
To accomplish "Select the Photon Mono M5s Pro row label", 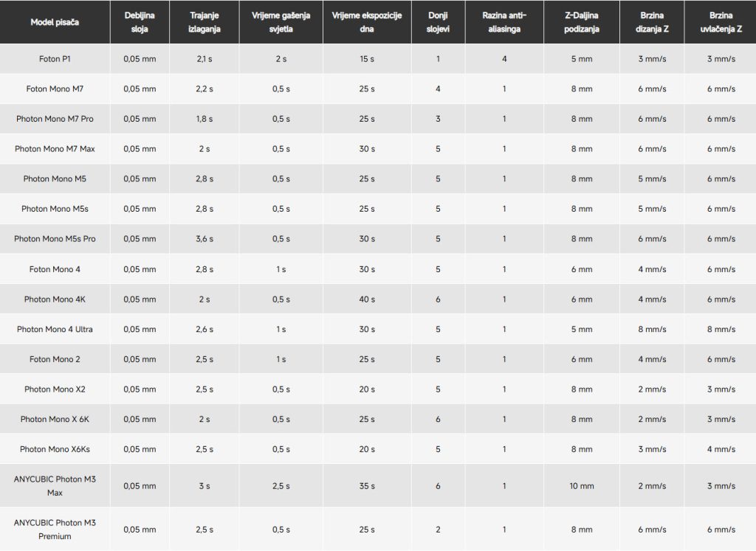I will tap(55, 239).
